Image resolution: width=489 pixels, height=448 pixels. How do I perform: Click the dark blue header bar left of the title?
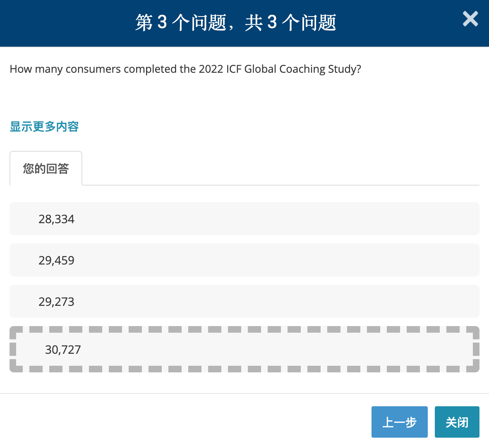click(x=62, y=23)
